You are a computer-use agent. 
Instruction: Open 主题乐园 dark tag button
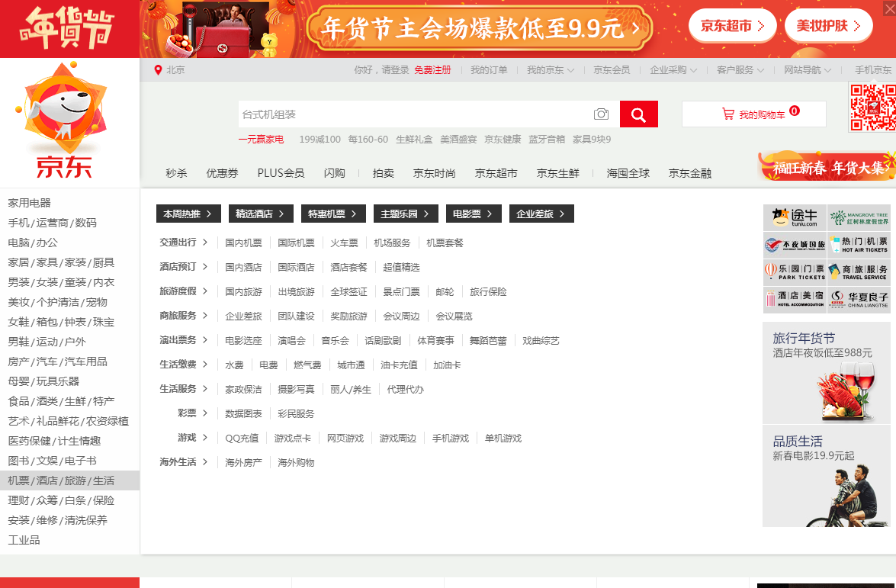(406, 214)
